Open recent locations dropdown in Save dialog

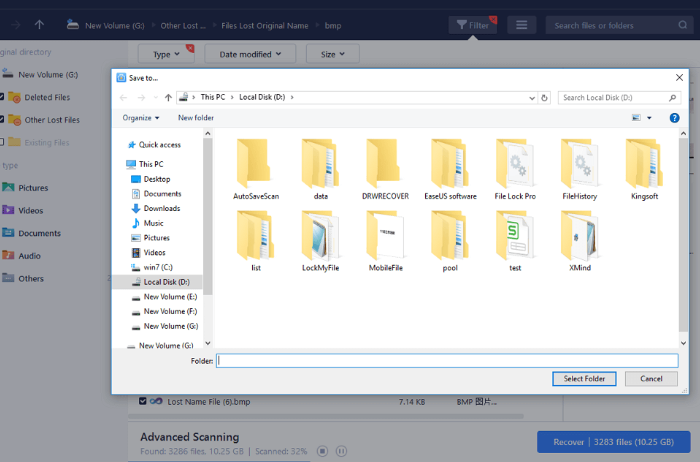(x=155, y=97)
